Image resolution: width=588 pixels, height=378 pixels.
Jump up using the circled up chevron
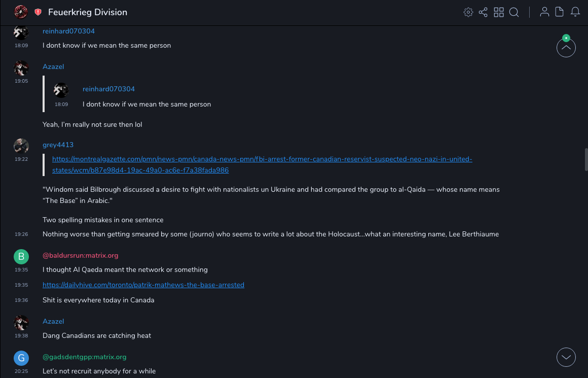[566, 48]
